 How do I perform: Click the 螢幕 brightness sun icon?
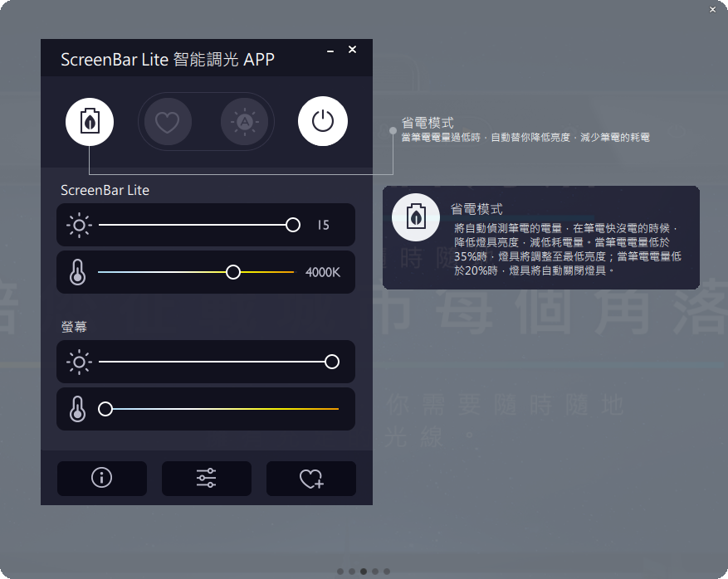pyautogui.click(x=79, y=362)
